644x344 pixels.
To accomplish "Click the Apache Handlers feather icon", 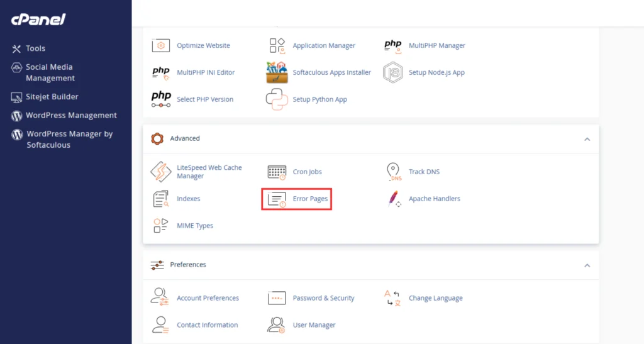I will [394, 199].
